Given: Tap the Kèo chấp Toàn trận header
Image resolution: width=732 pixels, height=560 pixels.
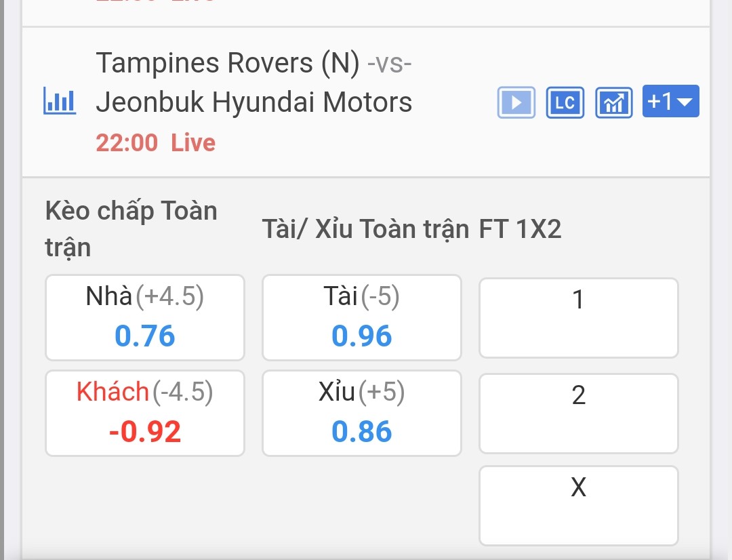Looking at the screenshot, I should coord(131,229).
